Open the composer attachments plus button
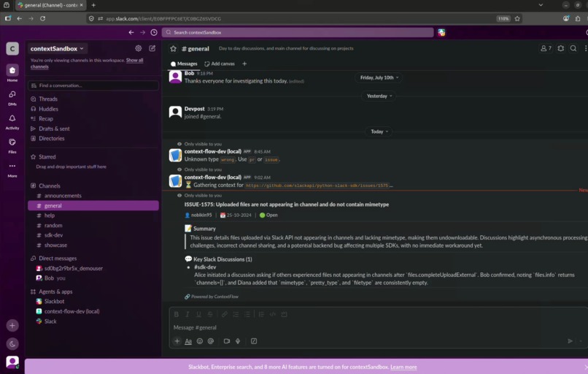This screenshot has height=374, width=588. click(x=177, y=341)
